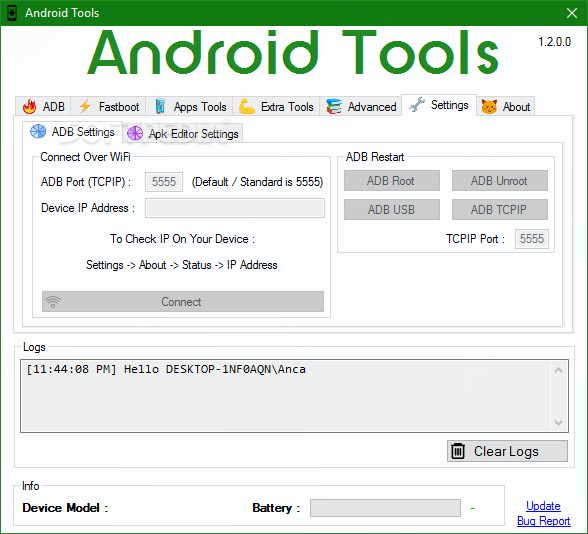The image size is (588, 534).
Task: Click the Battery progress bar
Action: (x=385, y=508)
